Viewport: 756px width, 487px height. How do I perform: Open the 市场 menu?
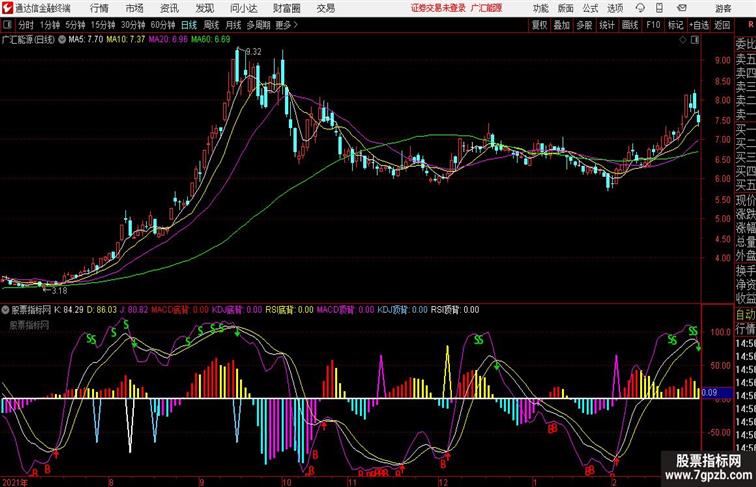click(135, 8)
